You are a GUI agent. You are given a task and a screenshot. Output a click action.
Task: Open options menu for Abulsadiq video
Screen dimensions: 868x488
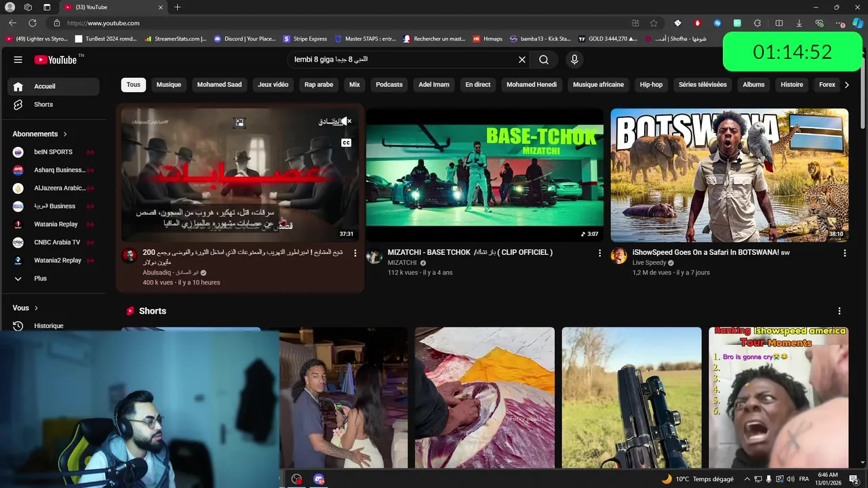(355, 253)
